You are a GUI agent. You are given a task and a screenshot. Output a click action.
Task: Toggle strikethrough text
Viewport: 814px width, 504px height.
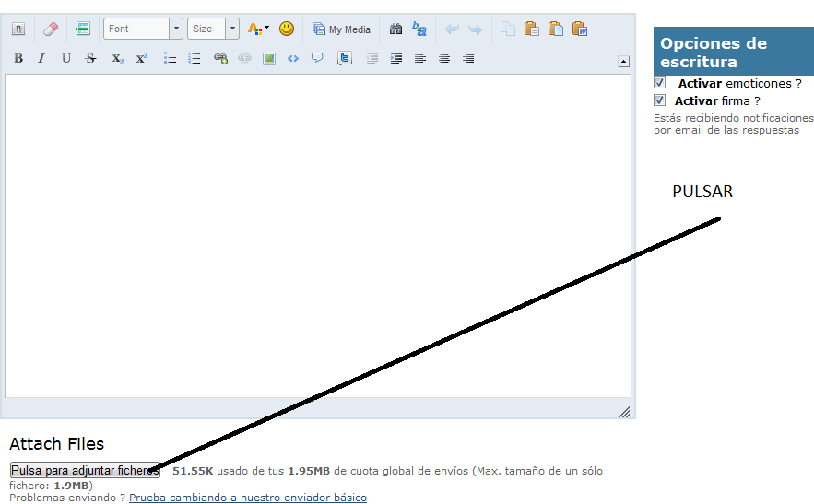pyautogui.click(x=90, y=59)
